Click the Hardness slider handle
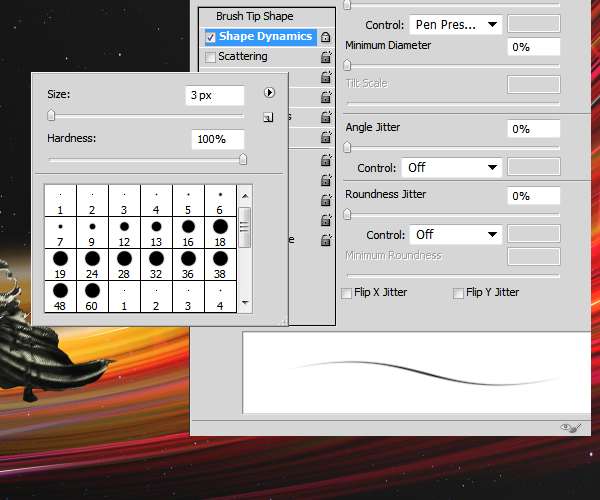The width and height of the screenshot is (600, 500). click(243, 159)
